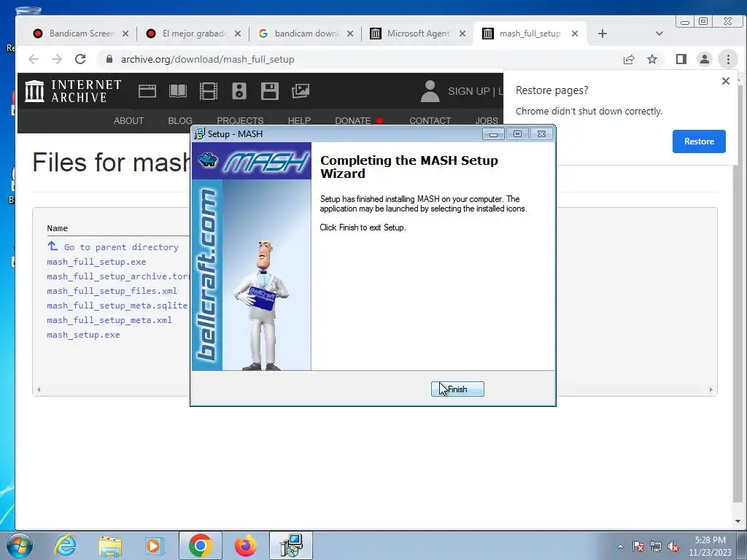
Task: Open Images icon in Archive header
Action: [x=300, y=91]
